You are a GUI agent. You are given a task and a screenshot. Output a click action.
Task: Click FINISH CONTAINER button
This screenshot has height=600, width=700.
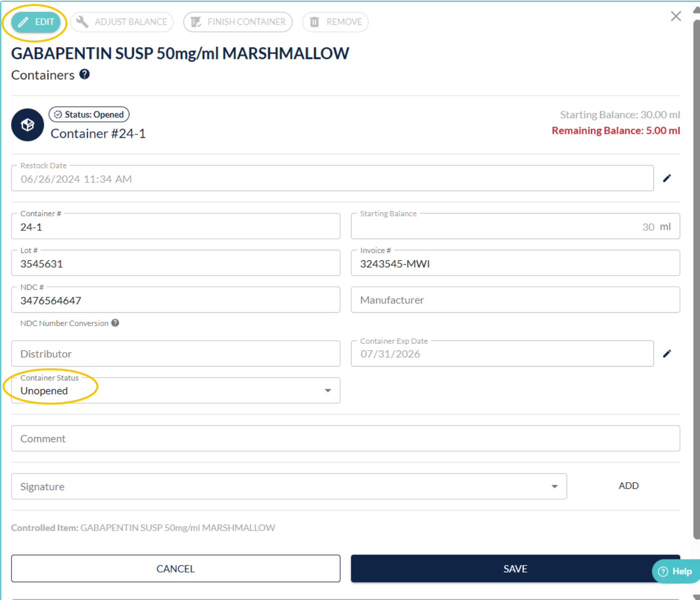coord(238,22)
